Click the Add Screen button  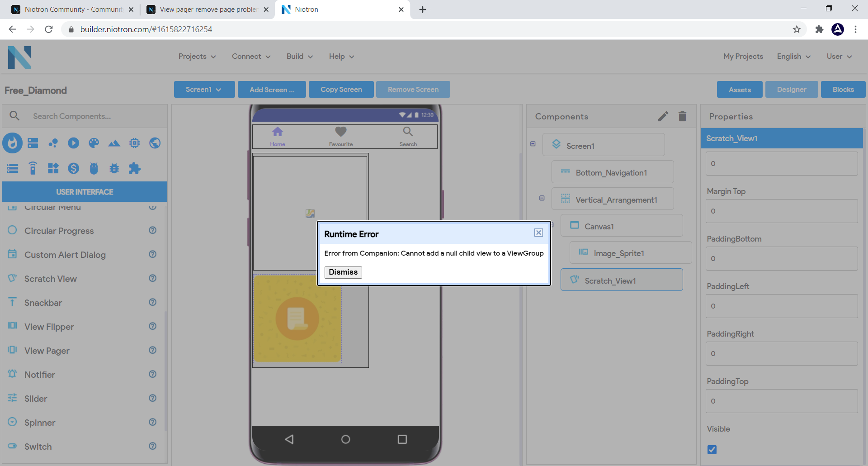click(272, 90)
